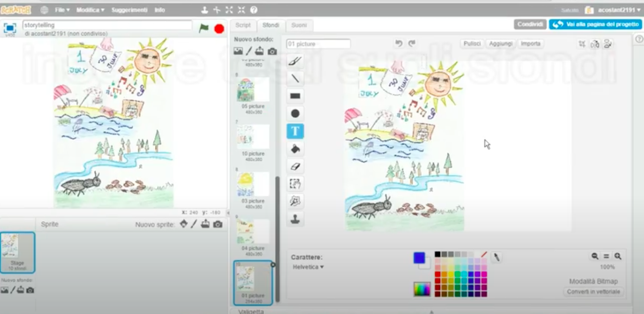Click the Condividi button
This screenshot has width=644, height=314.
530,24
